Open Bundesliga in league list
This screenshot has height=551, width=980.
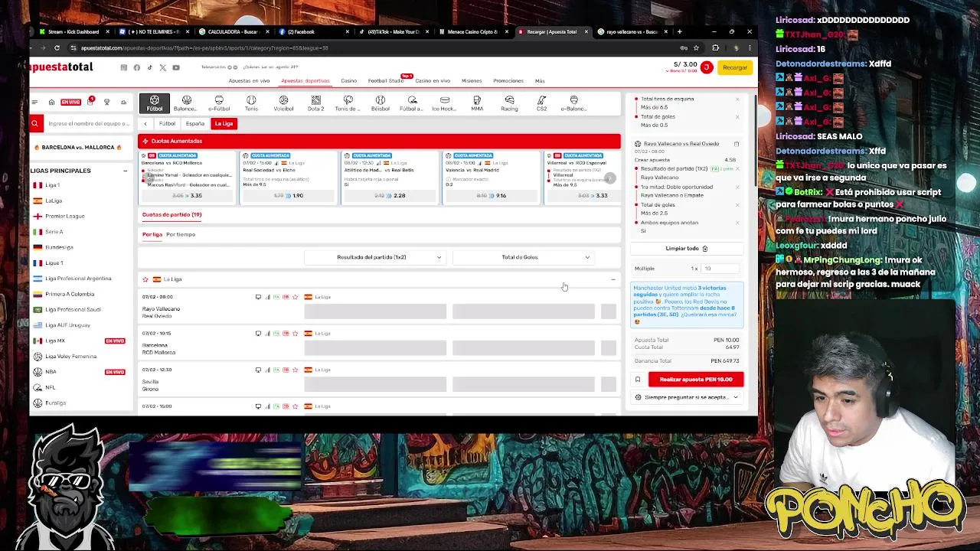(x=59, y=247)
